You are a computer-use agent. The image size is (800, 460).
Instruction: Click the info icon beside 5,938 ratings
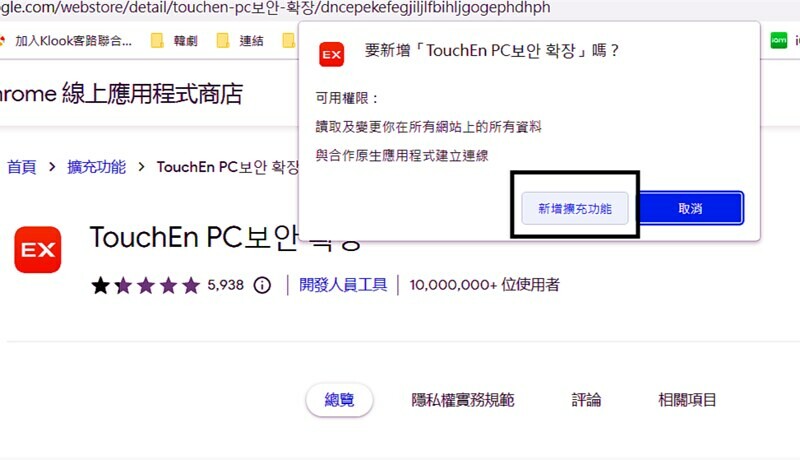point(262,285)
